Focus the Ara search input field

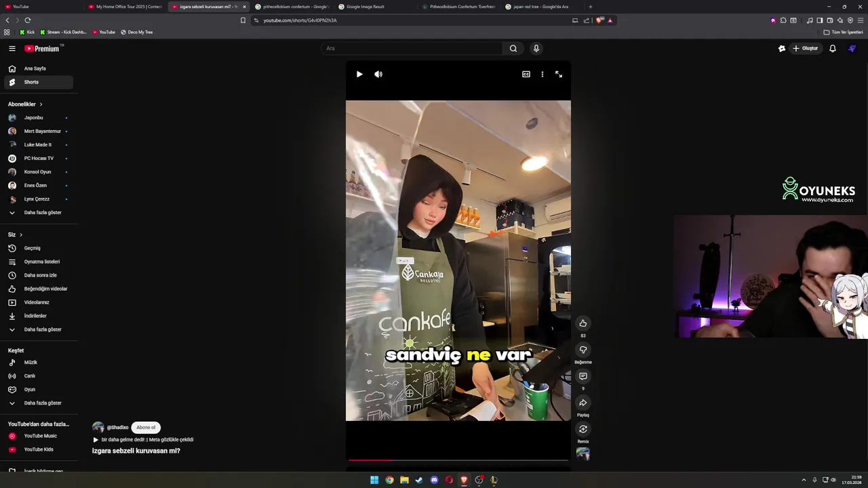tap(412, 48)
